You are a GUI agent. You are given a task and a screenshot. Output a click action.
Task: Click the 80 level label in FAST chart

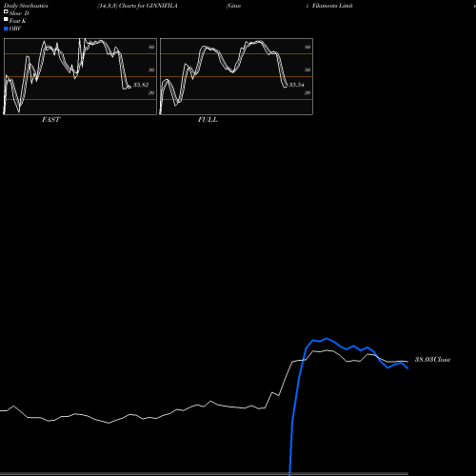point(151,47)
